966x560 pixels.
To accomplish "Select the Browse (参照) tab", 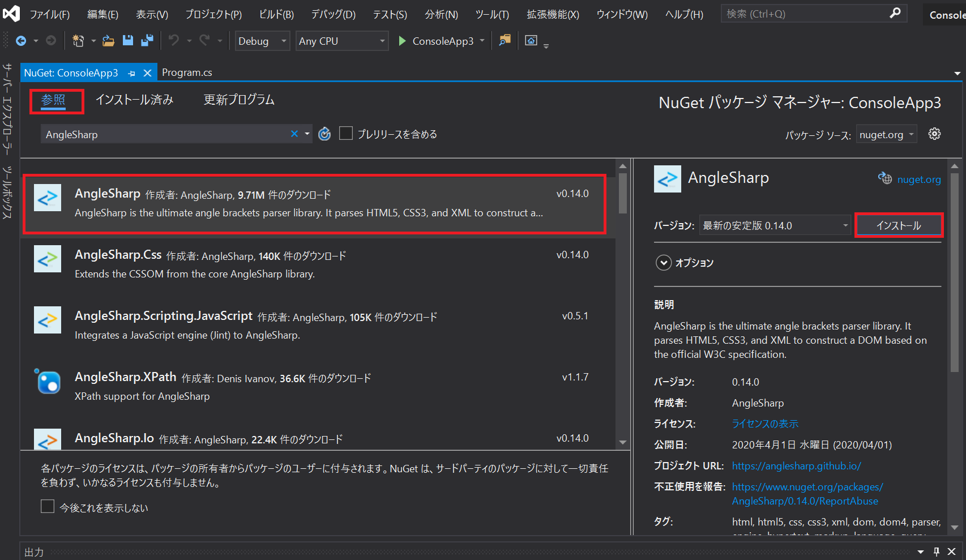I will pyautogui.click(x=53, y=100).
